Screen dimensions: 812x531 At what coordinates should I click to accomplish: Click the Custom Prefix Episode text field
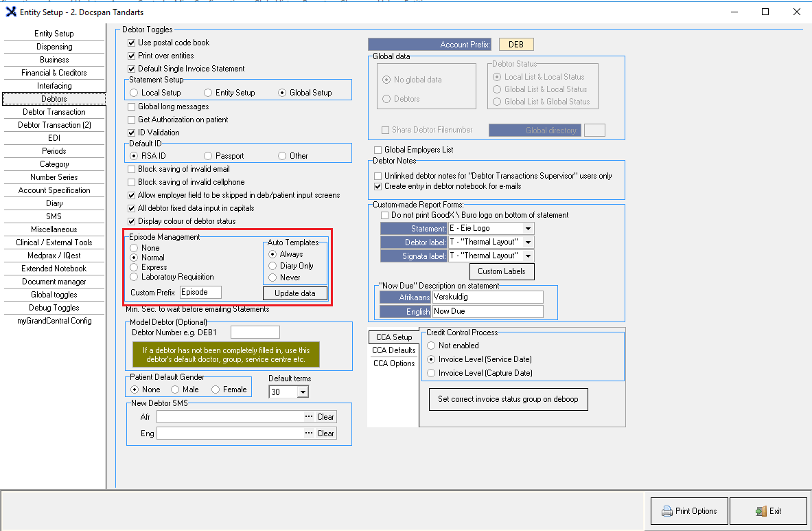point(200,292)
